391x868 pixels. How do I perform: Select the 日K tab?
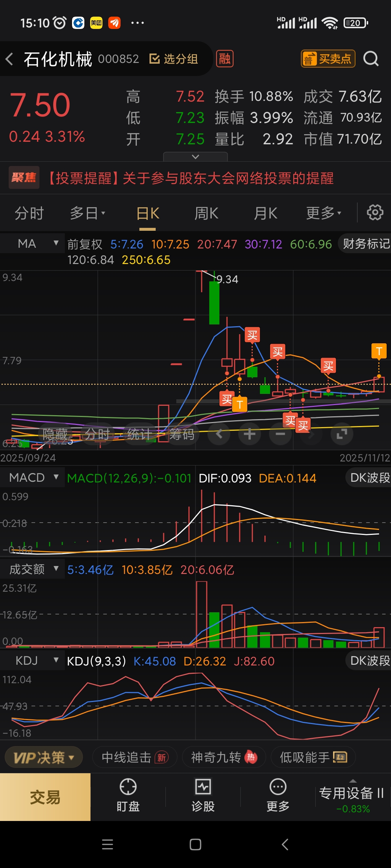(148, 213)
